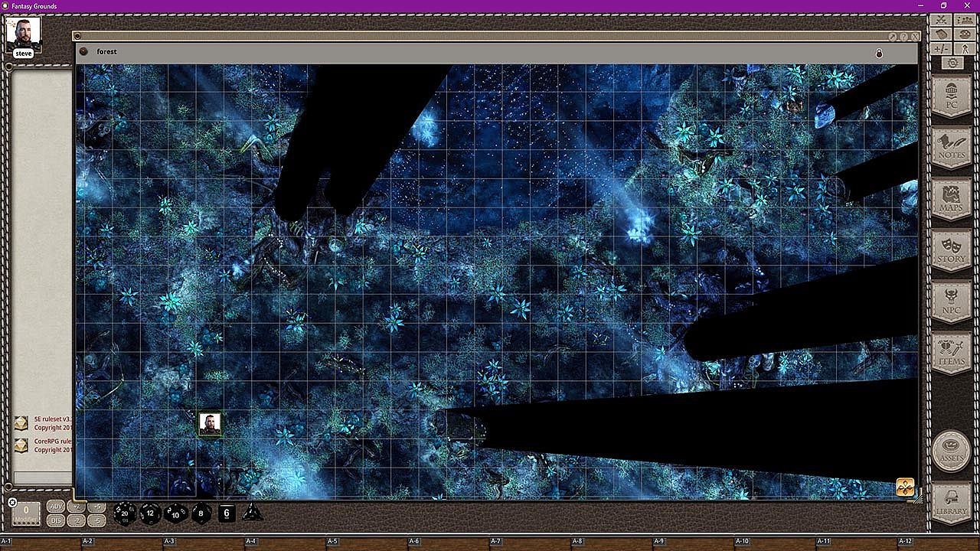Click the chat entry input field

tap(42, 478)
